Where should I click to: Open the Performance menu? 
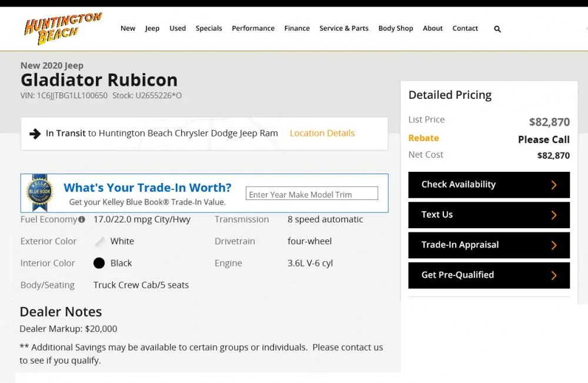tap(253, 28)
